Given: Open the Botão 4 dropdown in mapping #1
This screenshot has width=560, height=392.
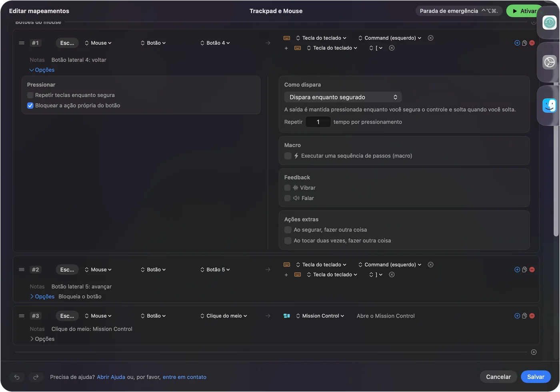Looking at the screenshot, I should 215,43.
